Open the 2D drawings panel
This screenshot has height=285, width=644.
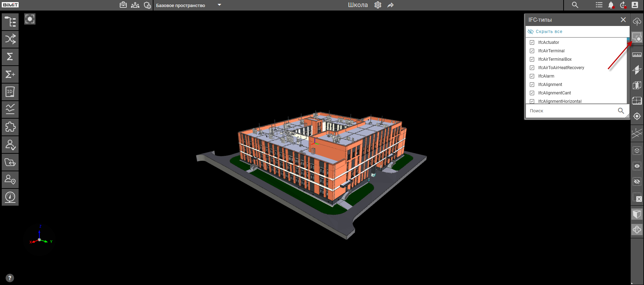(10, 92)
